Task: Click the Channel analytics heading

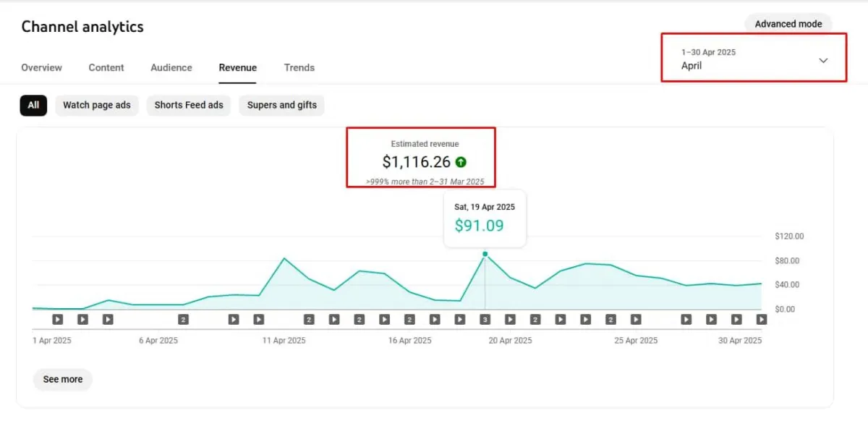Action: (x=82, y=27)
